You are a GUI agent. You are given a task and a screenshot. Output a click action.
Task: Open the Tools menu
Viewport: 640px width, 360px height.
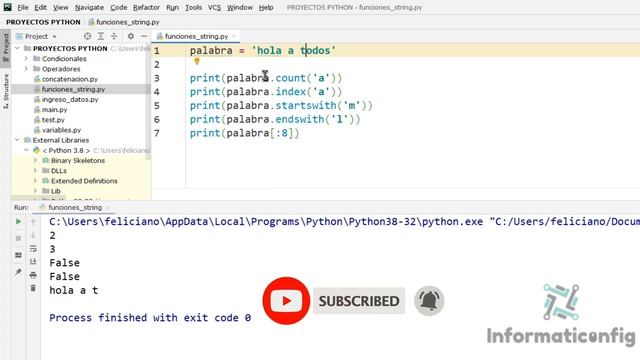193,7
